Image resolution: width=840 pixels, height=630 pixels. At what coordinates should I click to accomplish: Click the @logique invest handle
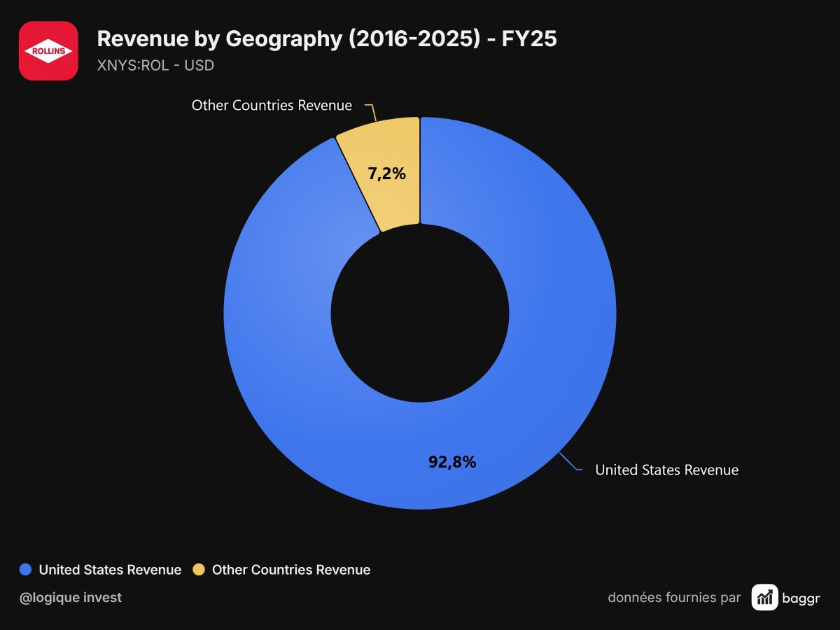pyautogui.click(x=71, y=597)
